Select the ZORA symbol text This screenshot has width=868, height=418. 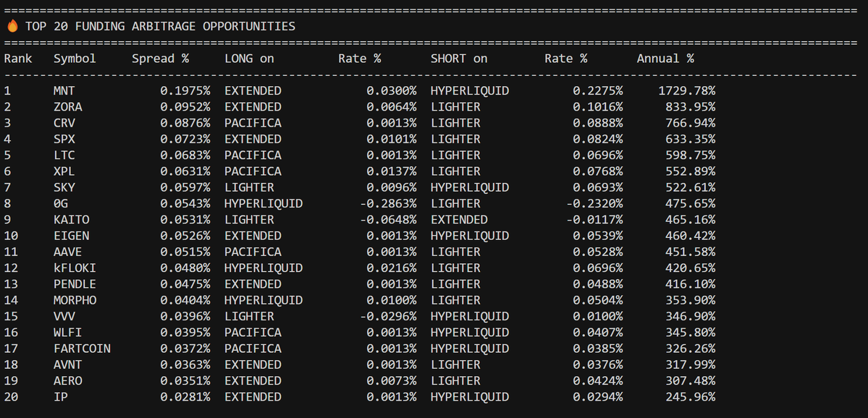pos(68,107)
